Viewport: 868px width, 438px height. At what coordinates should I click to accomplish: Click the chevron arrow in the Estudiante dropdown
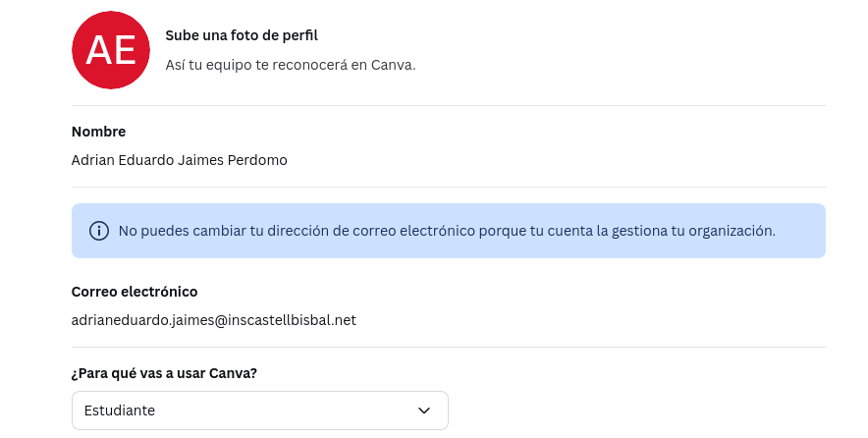pyautogui.click(x=424, y=411)
